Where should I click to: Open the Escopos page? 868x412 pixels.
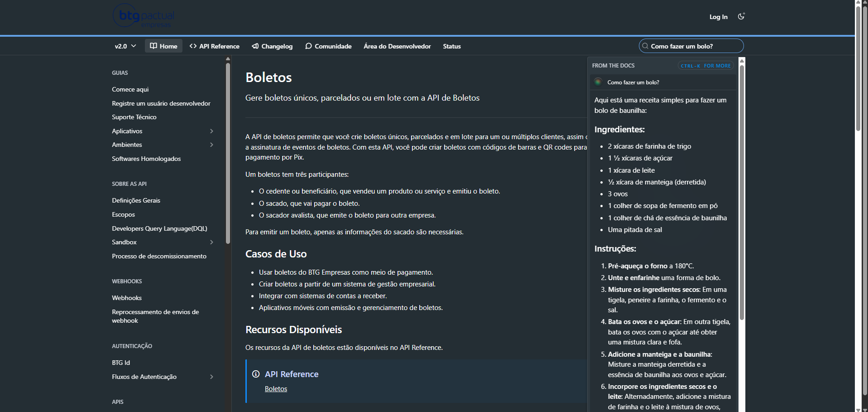pos(123,214)
